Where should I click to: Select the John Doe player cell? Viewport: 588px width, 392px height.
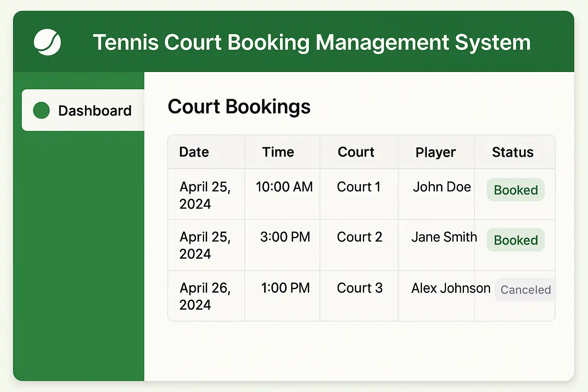(x=442, y=187)
